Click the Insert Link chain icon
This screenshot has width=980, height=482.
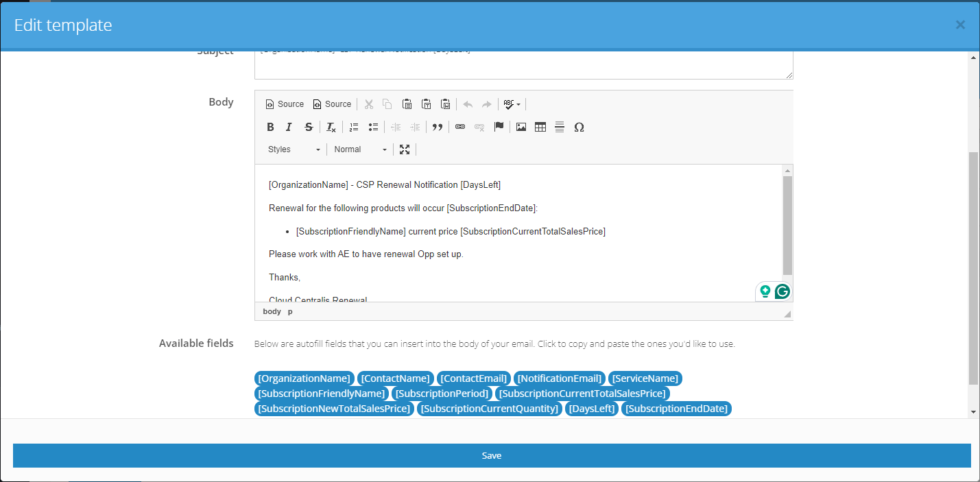coord(460,127)
